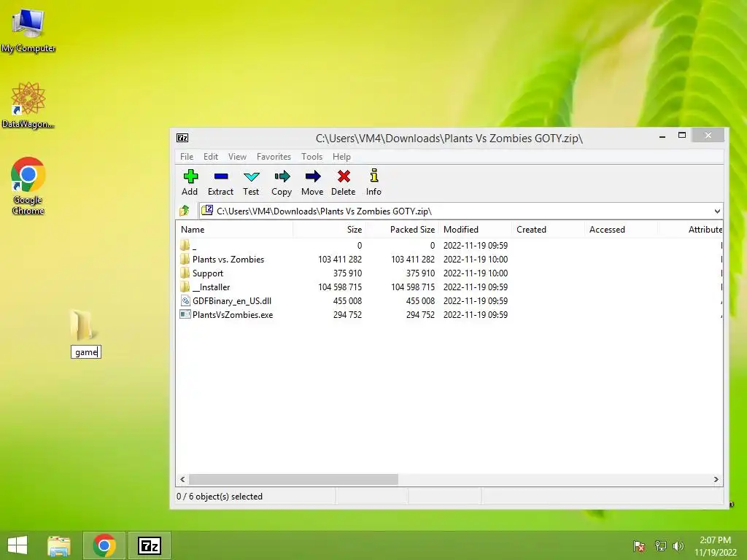Viewport: 747px width, 560px height.
Task: Click the packed size 104 598 715 cell
Action: 413,287
